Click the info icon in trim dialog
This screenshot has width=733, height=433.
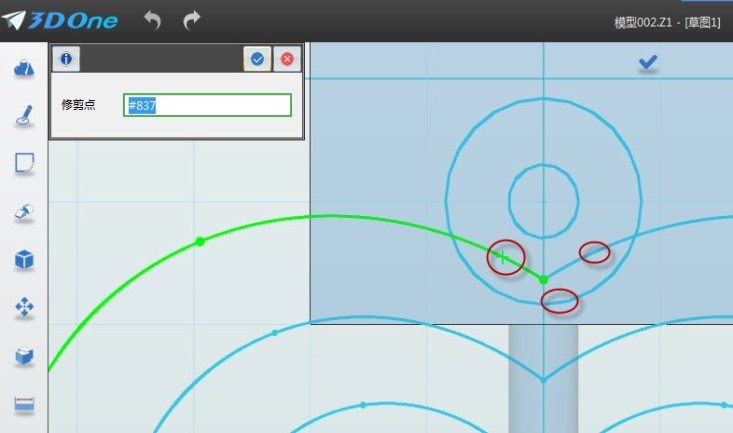66,59
